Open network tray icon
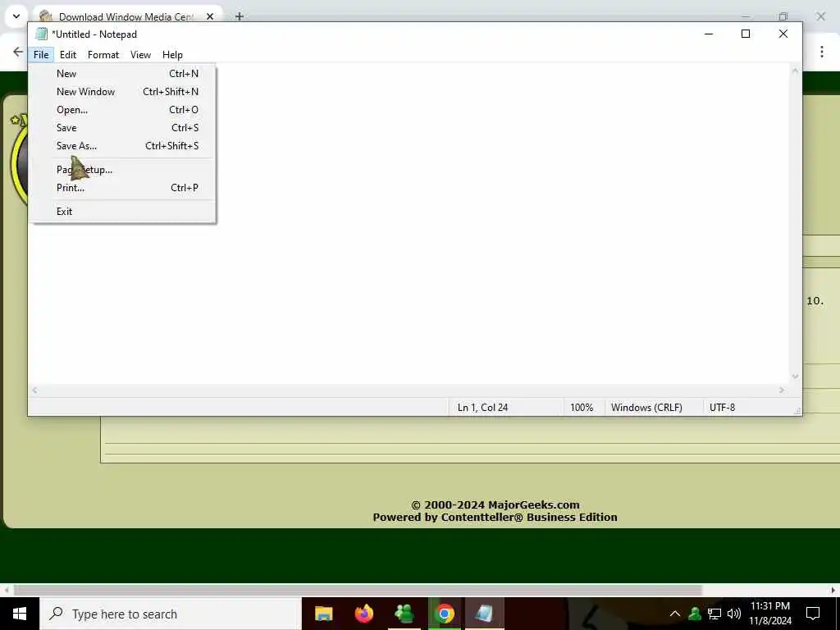 click(x=714, y=614)
